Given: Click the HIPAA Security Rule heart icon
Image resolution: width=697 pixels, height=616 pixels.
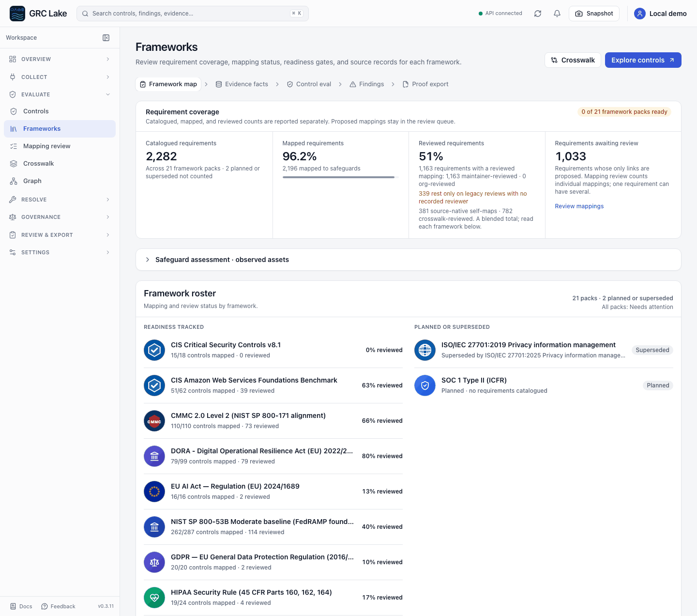Looking at the screenshot, I should coord(154,598).
